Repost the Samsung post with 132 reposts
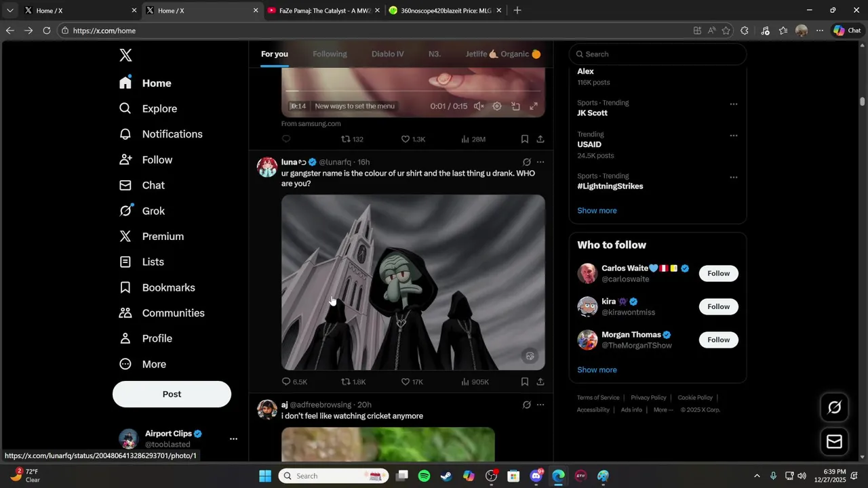868x488 pixels. click(x=352, y=139)
